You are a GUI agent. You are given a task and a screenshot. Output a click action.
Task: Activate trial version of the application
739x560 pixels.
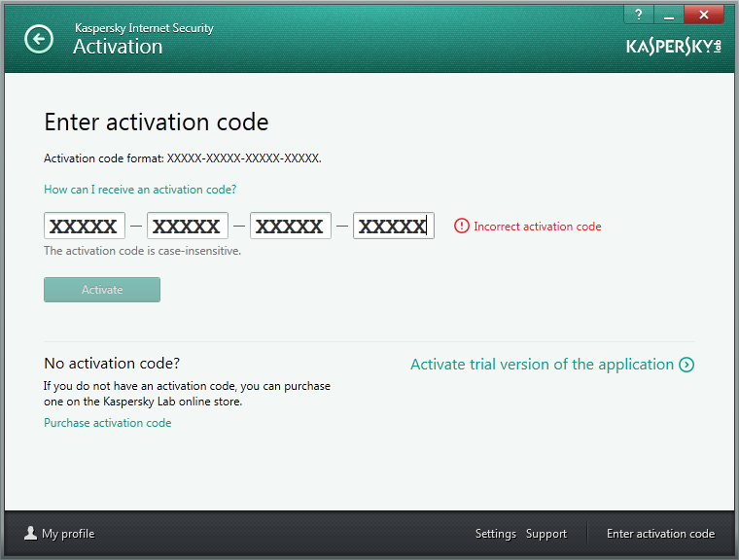(552, 365)
